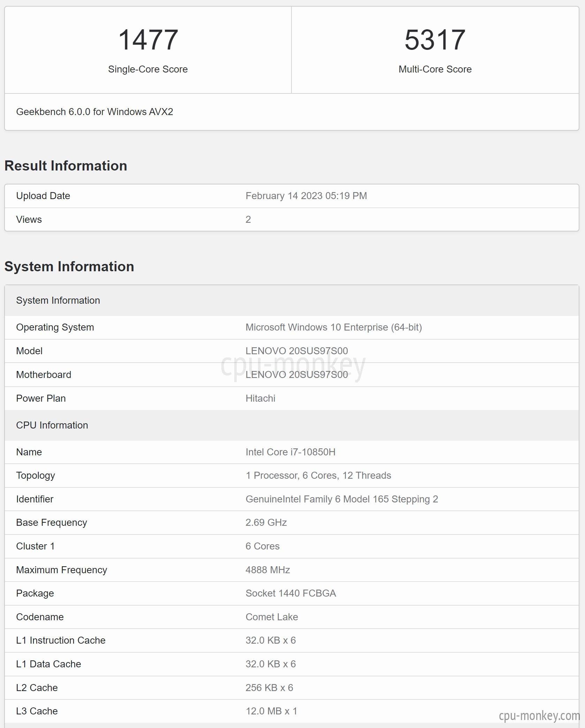Select the Power Plan value Hitachi

click(260, 398)
